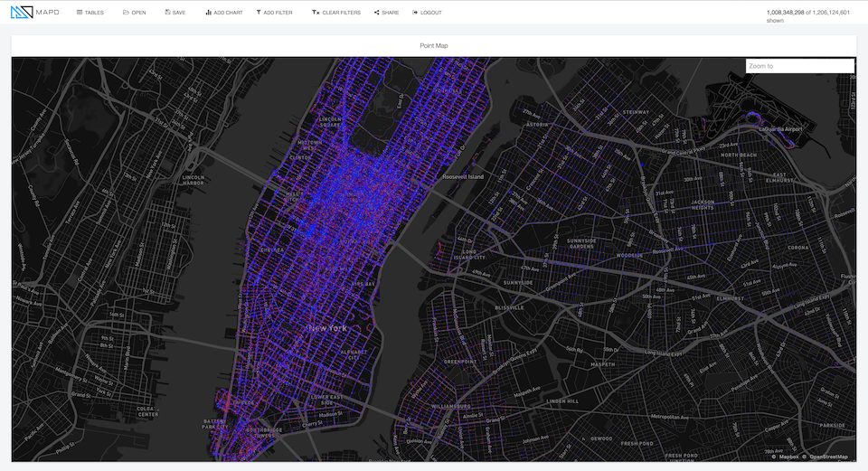The width and height of the screenshot is (868, 471).
Task: Click the Lincoln Harbor label
Action: click(x=193, y=181)
